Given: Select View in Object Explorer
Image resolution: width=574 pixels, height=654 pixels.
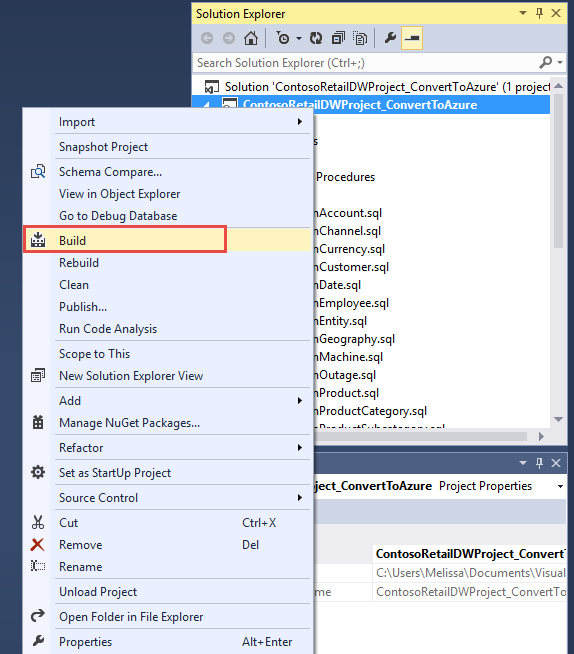Looking at the screenshot, I should click(x=181, y=194).
